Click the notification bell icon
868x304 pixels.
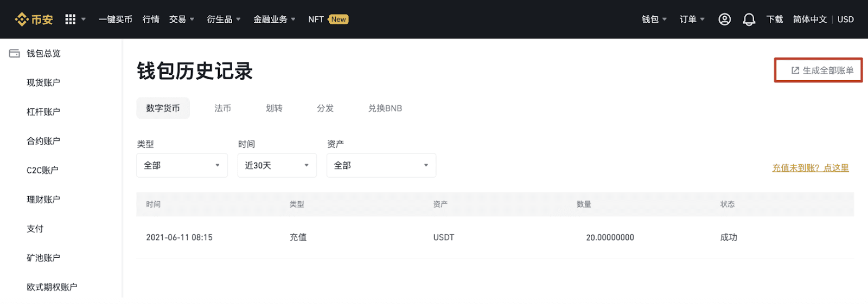(x=749, y=20)
